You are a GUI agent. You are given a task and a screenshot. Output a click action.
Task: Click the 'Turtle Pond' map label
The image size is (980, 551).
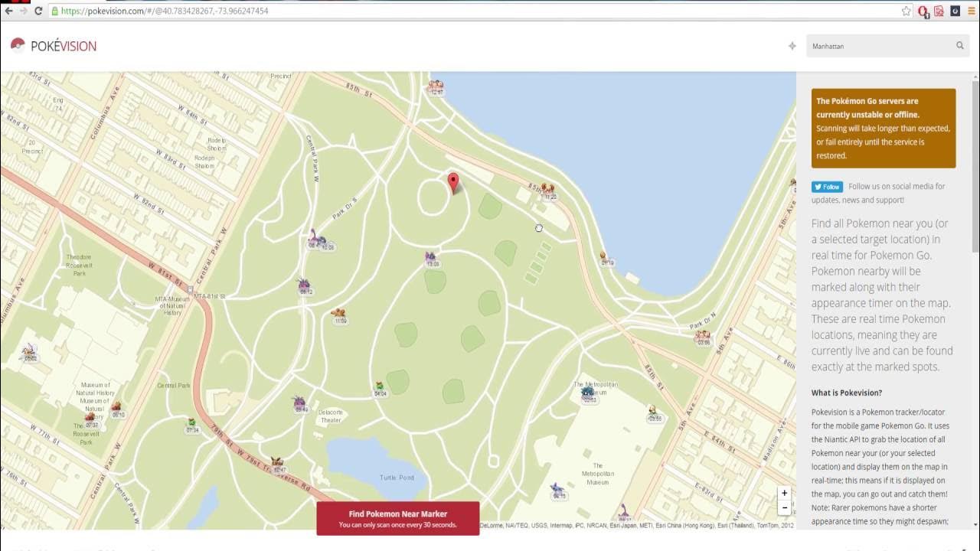[x=397, y=478]
